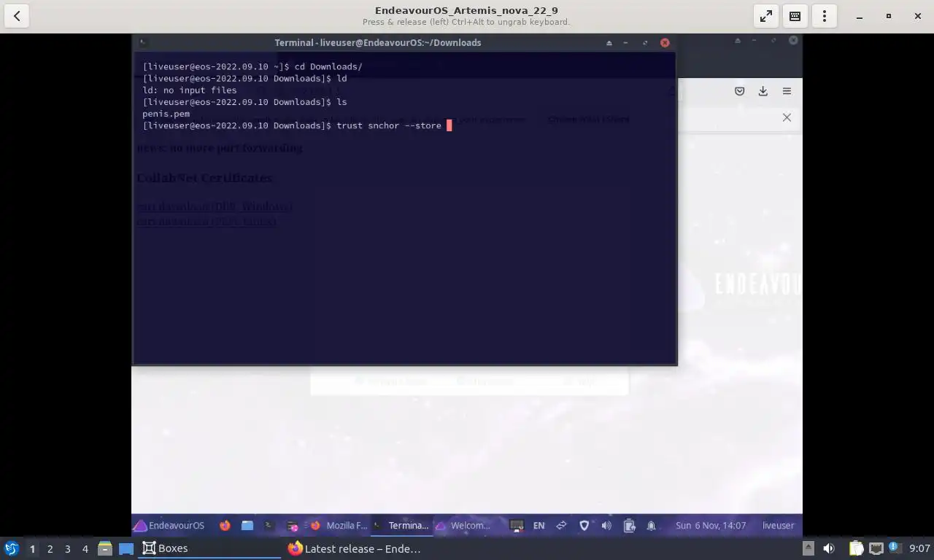Click the shield tray icon in guest panel
This screenshot has width=934, height=560.
pos(584,525)
